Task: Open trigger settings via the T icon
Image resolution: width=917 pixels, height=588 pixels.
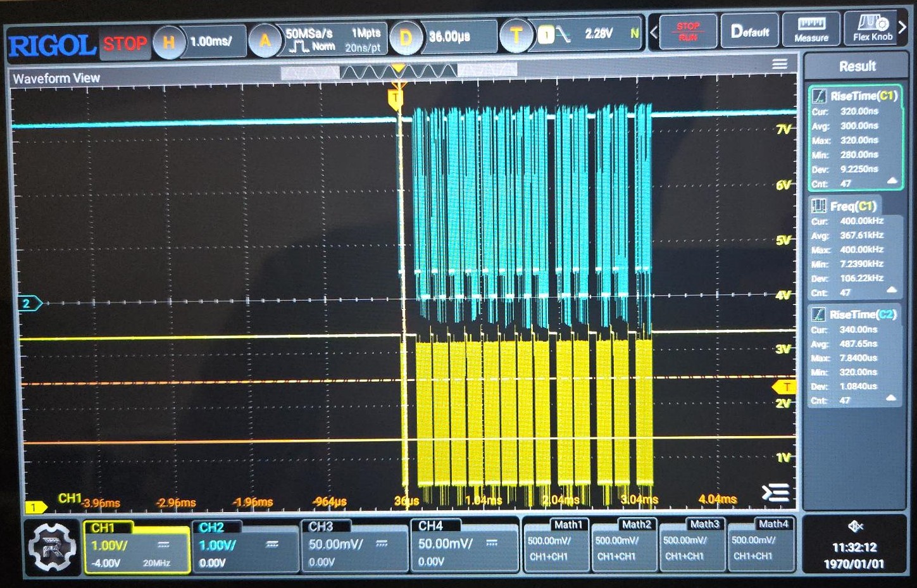Action: click(516, 35)
